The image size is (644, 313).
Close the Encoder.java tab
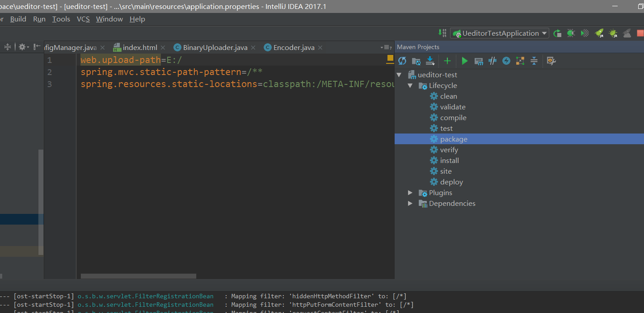pos(320,48)
